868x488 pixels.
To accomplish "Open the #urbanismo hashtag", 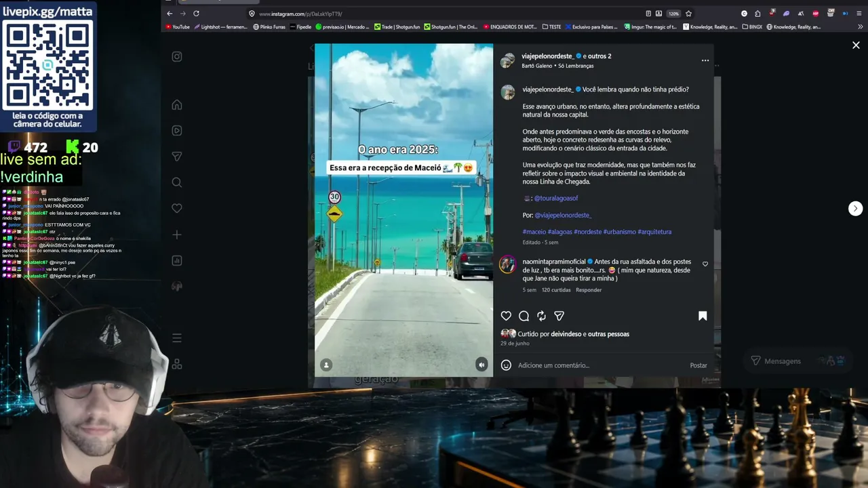I will click(620, 232).
